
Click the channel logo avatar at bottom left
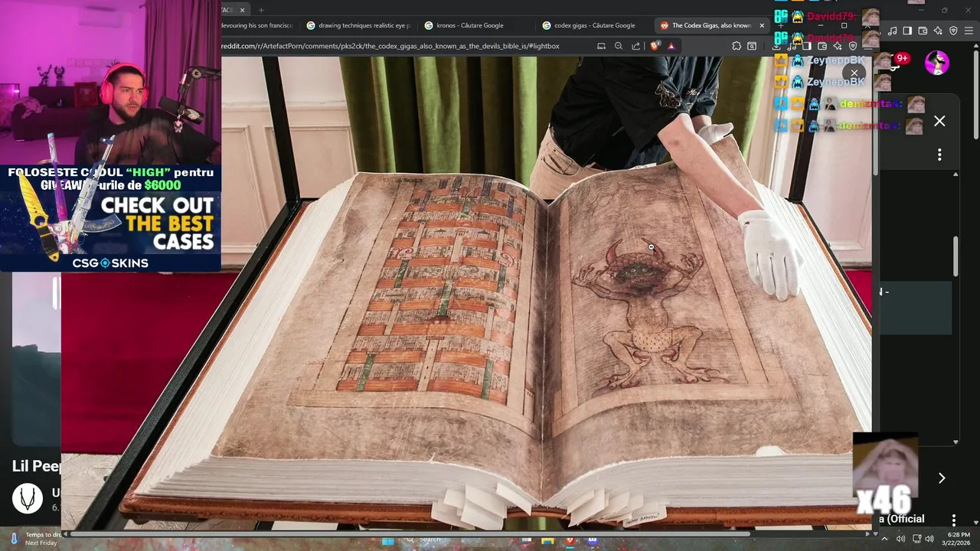[28, 498]
